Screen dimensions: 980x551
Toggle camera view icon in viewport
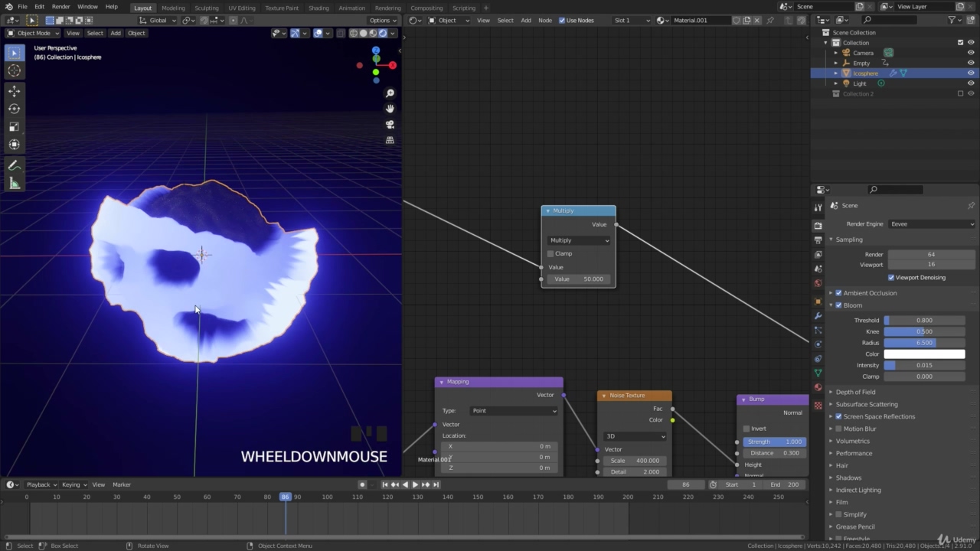pos(390,124)
